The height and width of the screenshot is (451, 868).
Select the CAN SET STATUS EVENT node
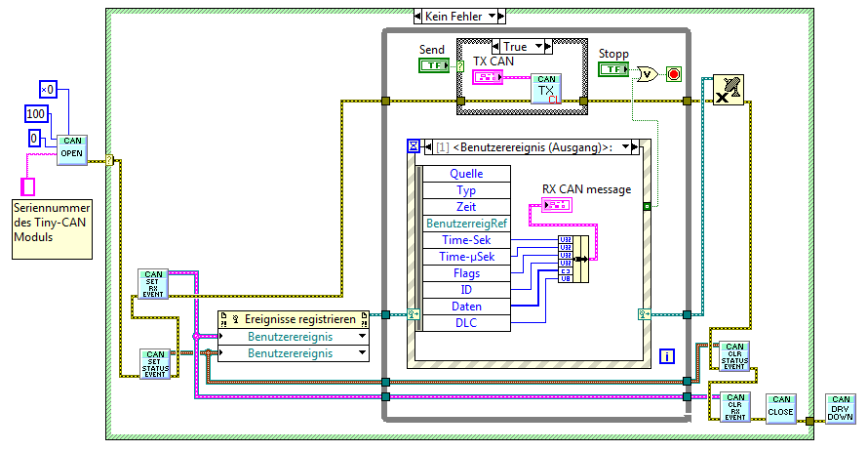155,364
